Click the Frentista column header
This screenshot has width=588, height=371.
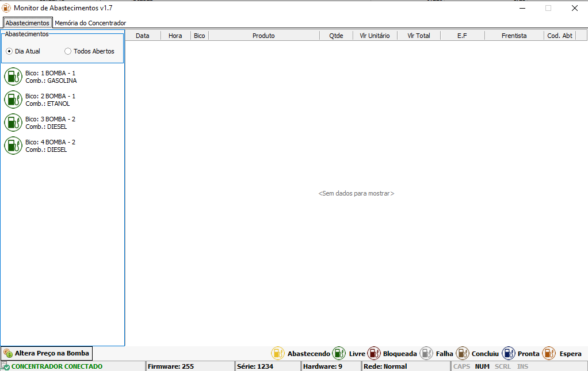tap(514, 36)
